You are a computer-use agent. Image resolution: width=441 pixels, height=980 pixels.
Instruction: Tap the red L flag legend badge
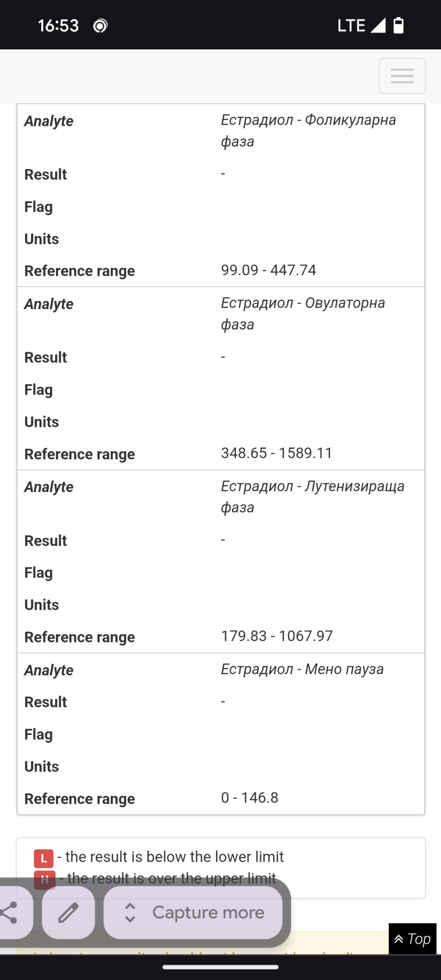[44, 858]
